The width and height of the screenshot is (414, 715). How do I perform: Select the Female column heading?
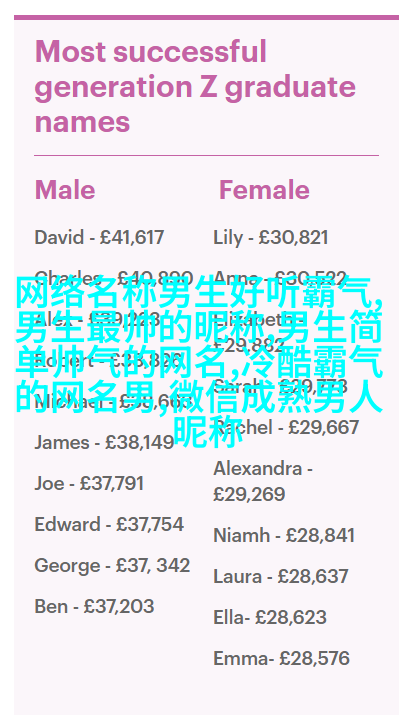(264, 190)
